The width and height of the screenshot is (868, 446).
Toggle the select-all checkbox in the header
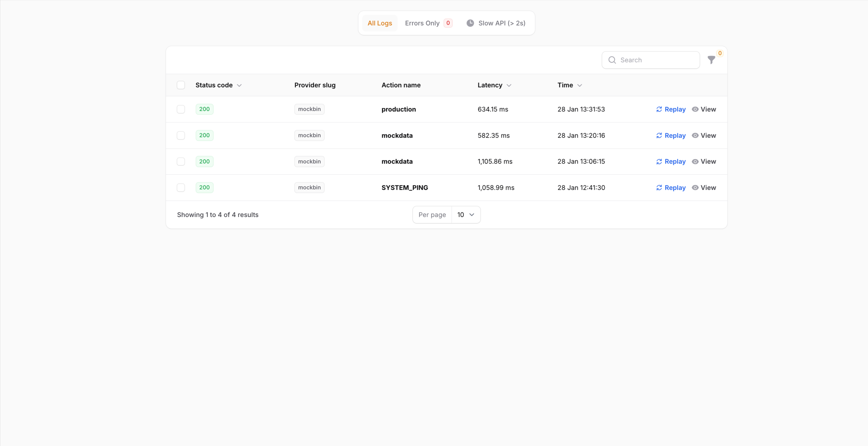pyautogui.click(x=181, y=85)
